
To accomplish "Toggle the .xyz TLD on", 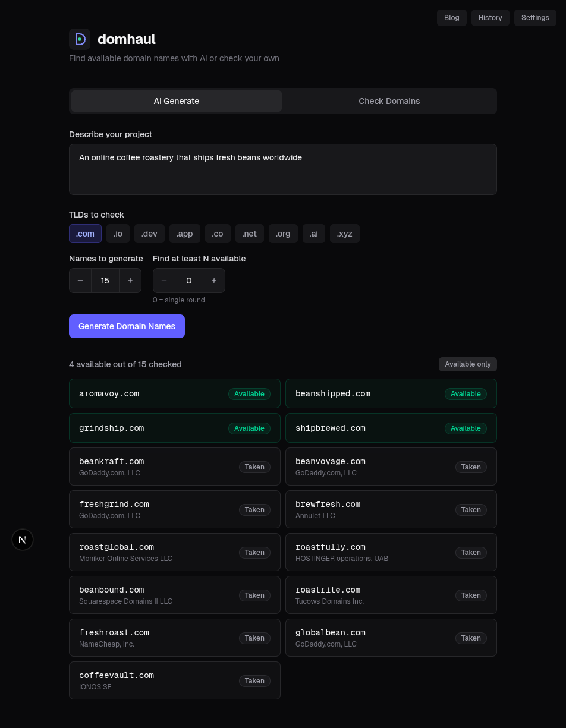I will click(x=345, y=234).
